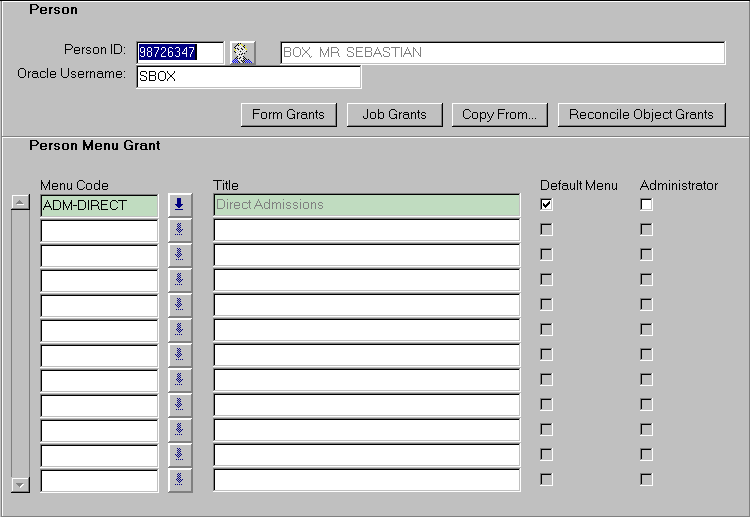Click the Person ID lookup icon
This screenshot has height=517, width=750.
(242, 53)
